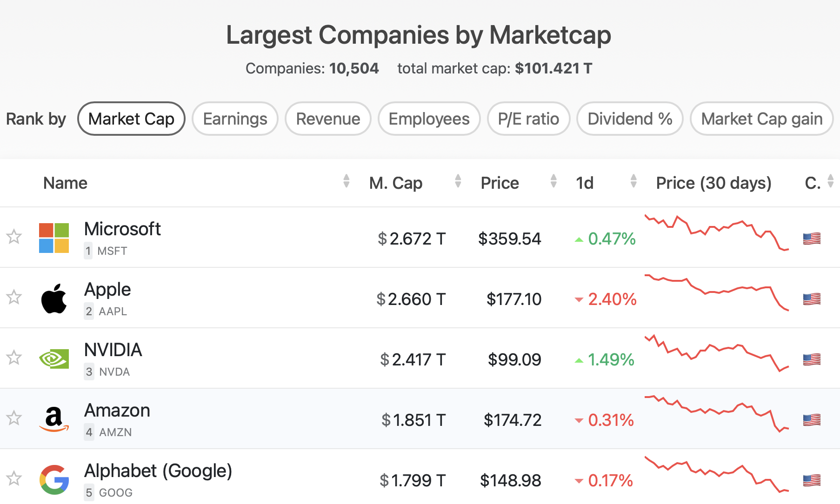Click the NVIDIA logo icon

[54, 359]
